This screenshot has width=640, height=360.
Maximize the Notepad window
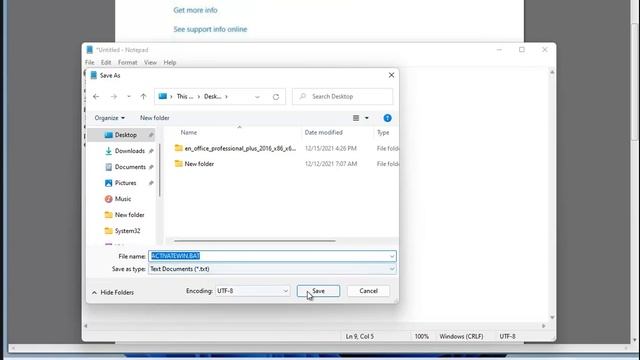pyautogui.click(x=522, y=50)
